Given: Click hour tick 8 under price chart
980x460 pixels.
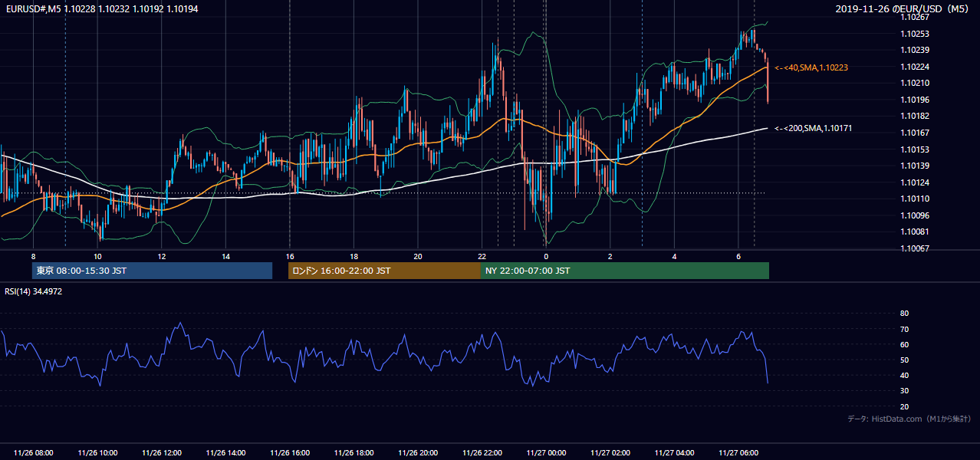Looking at the screenshot, I should [33, 256].
